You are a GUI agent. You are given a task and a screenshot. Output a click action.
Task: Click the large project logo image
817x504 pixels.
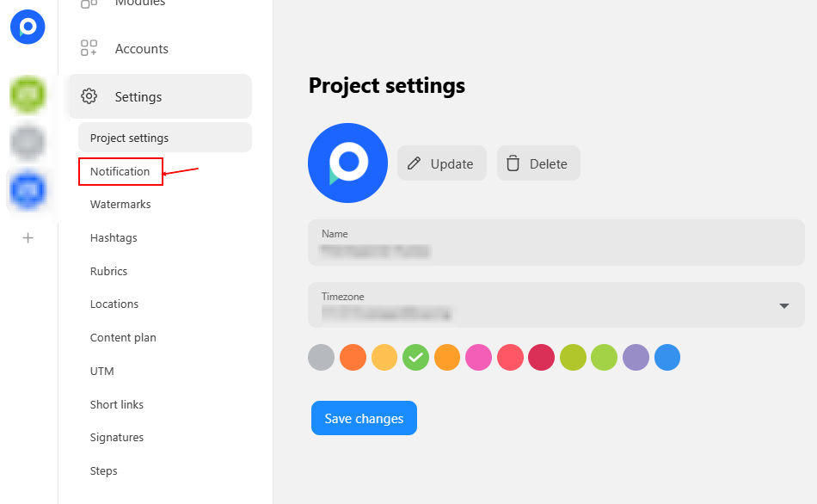pyautogui.click(x=348, y=163)
